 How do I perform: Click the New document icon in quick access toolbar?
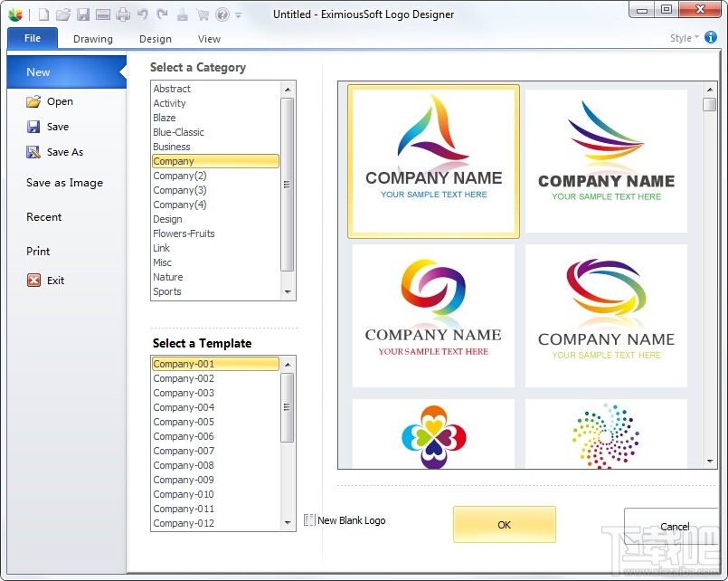click(x=43, y=14)
